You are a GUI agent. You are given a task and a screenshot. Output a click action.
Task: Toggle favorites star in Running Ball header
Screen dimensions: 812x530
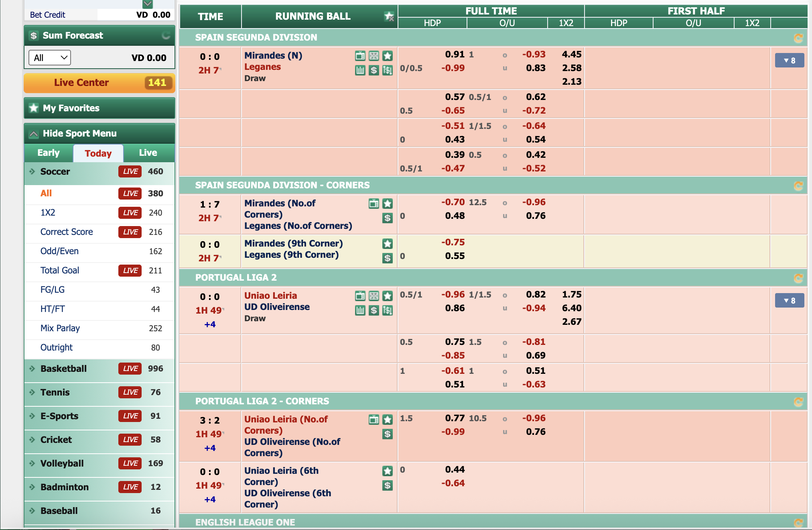pyautogui.click(x=389, y=16)
